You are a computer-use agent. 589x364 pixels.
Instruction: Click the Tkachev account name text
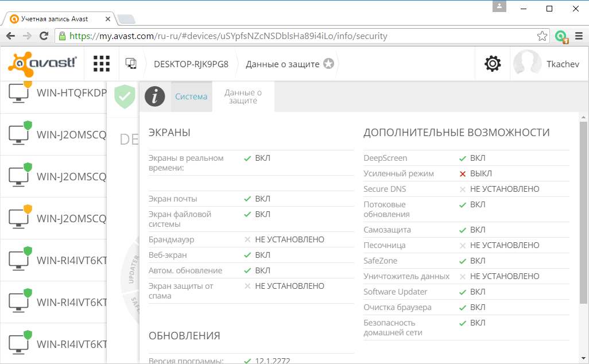pos(563,64)
